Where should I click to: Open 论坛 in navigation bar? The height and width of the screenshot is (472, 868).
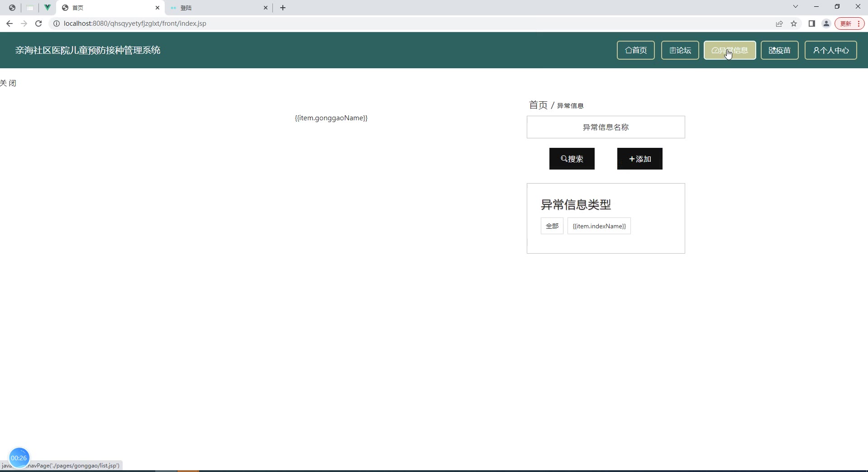[x=680, y=50]
